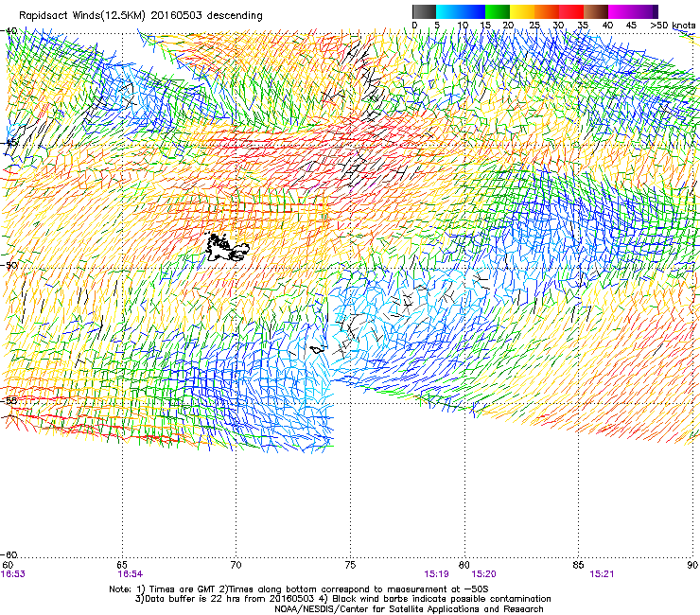The height and width of the screenshot is (615, 700).
Task: Click the cyan-blue 5-15 knots legend segment
Action: click(x=461, y=11)
